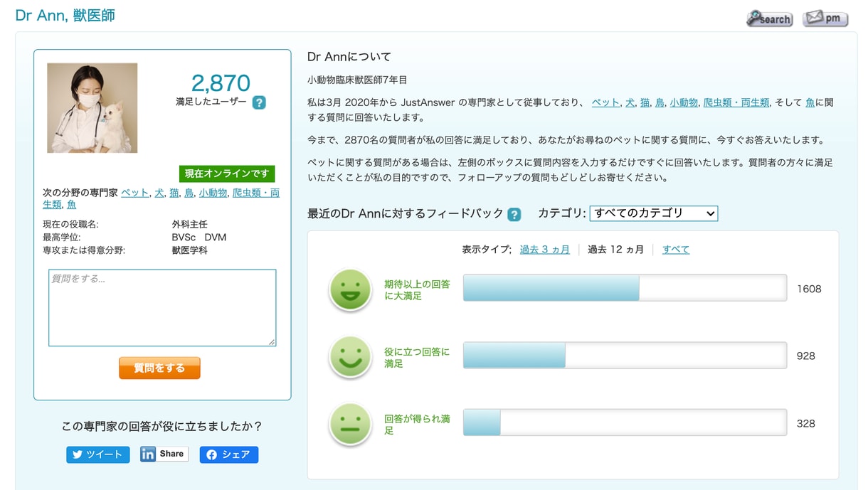This screenshot has height=490, width=868.
Task: Open the 小動物 link in the expertise list
Action: [x=213, y=193]
